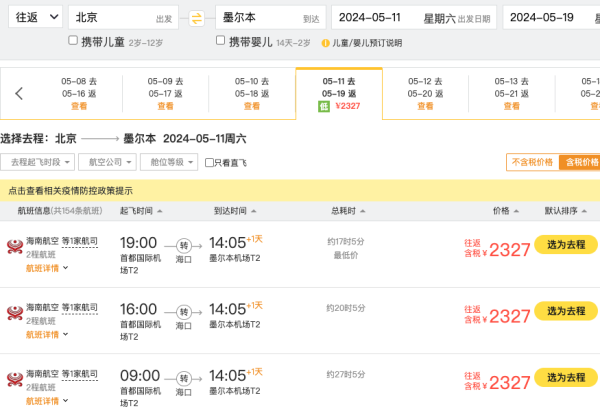Click green 低 low-price badge
The width and height of the screenshot is (600, 413).
tap(324, 106)
